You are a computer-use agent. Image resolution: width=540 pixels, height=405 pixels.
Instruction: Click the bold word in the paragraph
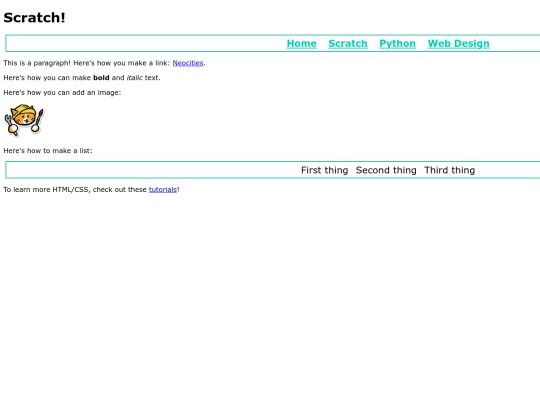101,78
